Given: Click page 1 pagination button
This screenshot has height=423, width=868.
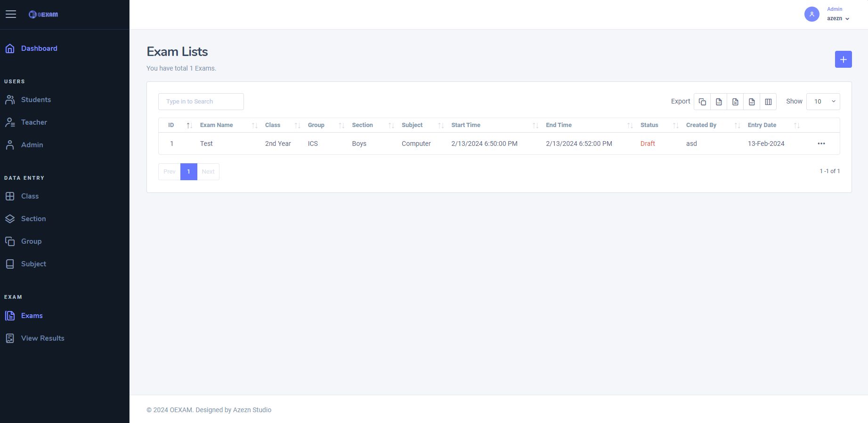Looking at the screenshot, I should [188, 172].
